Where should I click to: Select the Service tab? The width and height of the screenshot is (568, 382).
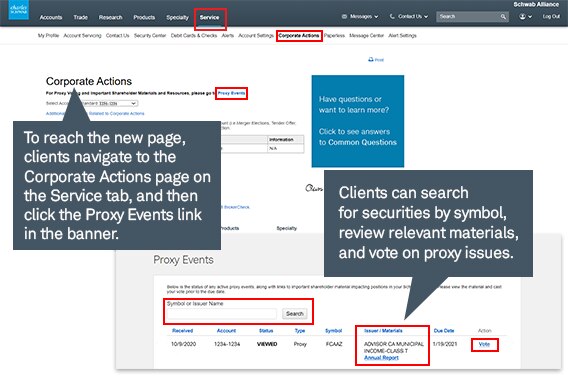coord(210,17)
